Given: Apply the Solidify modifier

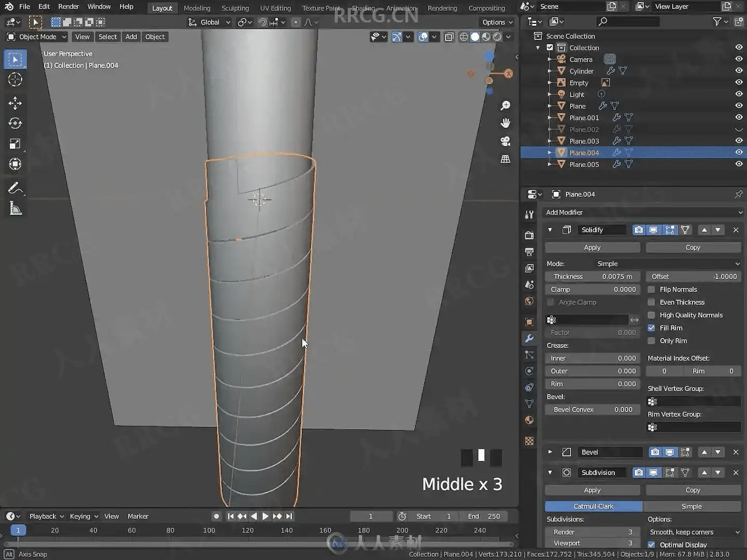Looking at the screenshot, I should [x=592, y=247].
